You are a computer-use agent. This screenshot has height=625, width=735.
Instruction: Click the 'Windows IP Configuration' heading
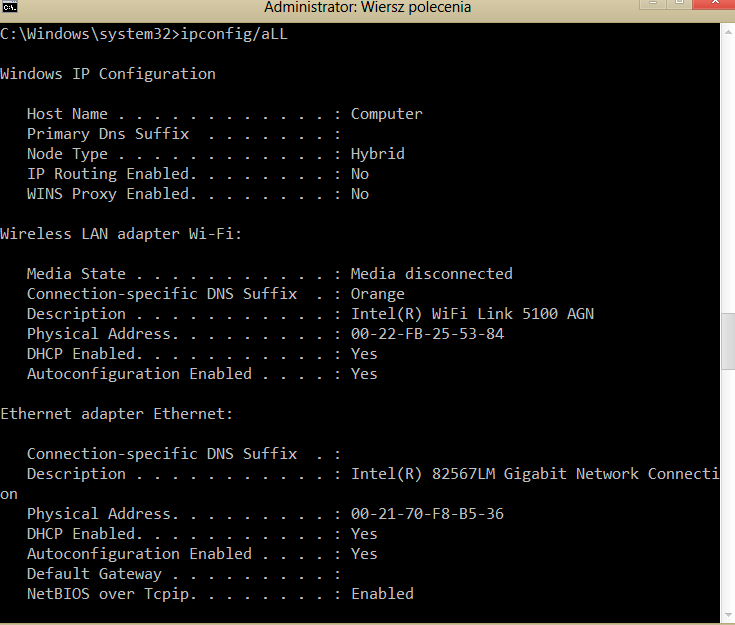coord(108,74)
